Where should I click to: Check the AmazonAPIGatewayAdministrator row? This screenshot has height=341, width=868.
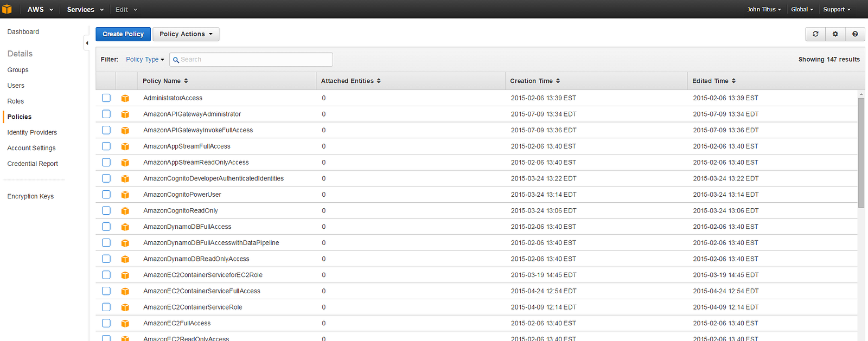pyautogui.click(x=106, y=114)
